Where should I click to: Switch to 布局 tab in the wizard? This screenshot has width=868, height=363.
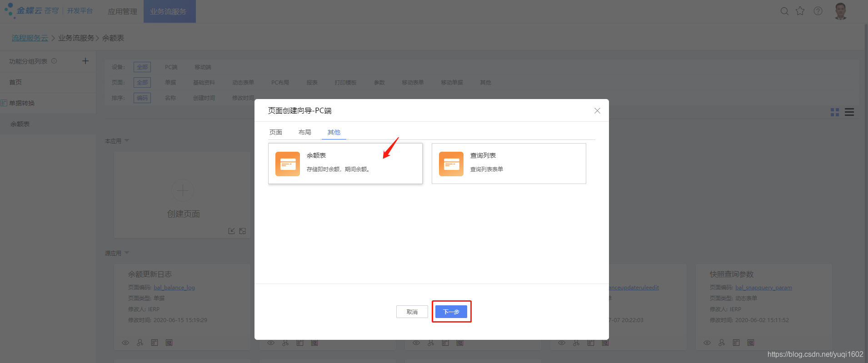coord(305,132)
